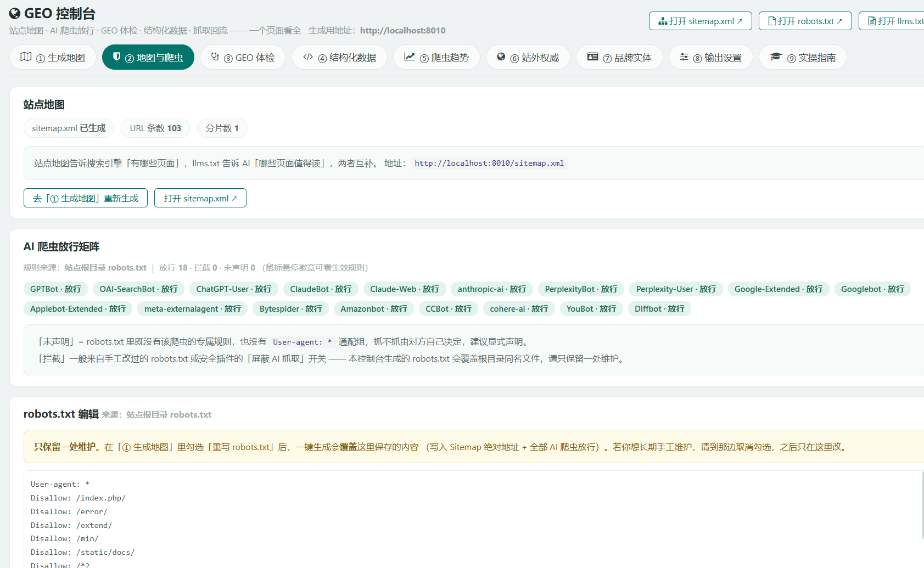
Task: Click the AI 爬虫放行矩阵 heading
Action: click(61, 246)
